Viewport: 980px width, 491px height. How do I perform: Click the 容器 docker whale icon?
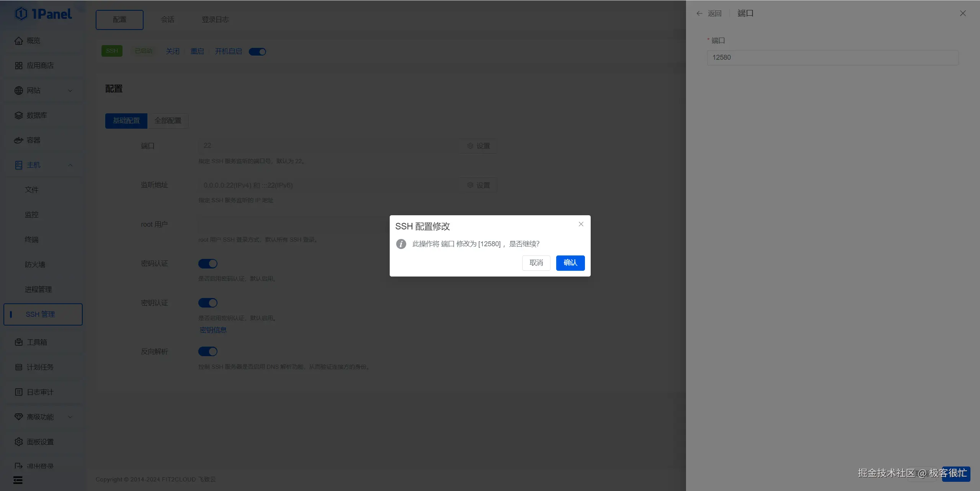tap(18, 140)
